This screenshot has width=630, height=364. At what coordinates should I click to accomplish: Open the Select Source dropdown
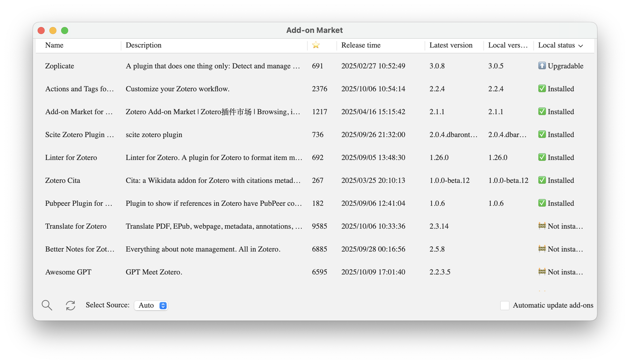point(151,305)
